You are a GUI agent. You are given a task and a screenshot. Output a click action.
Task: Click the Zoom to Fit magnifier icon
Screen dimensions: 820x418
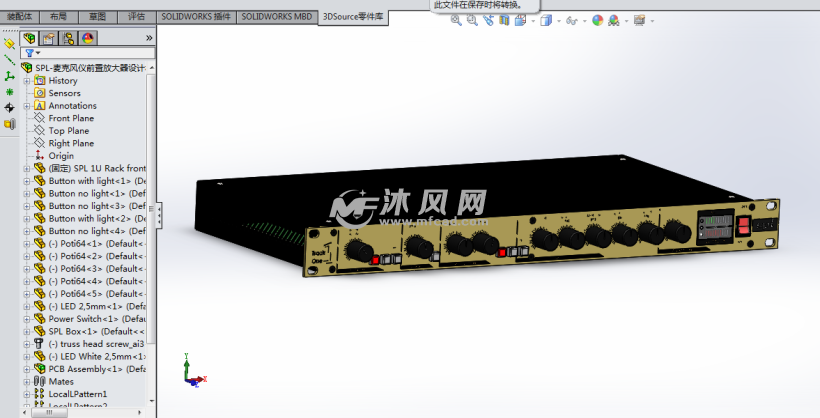(456, 20)
